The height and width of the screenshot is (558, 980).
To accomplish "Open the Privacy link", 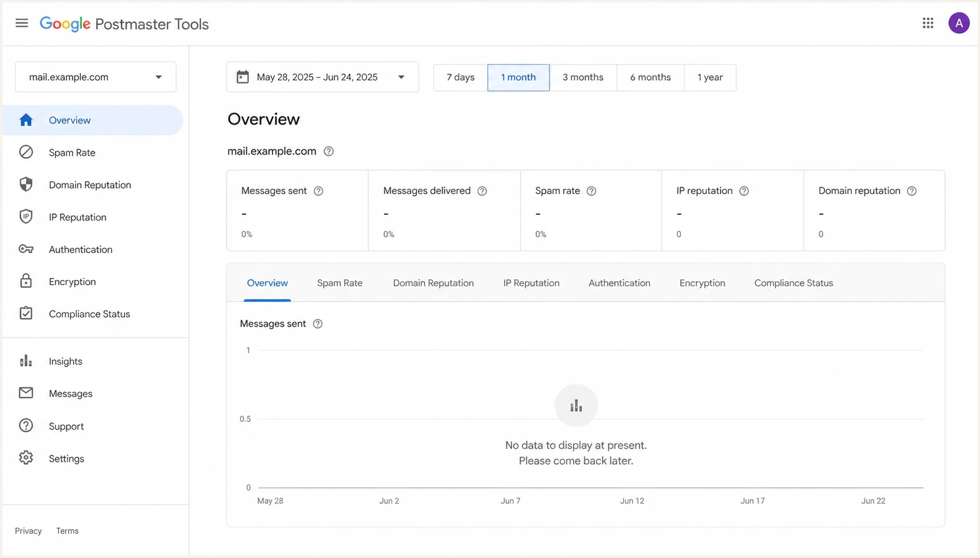I will pos(28,531).
